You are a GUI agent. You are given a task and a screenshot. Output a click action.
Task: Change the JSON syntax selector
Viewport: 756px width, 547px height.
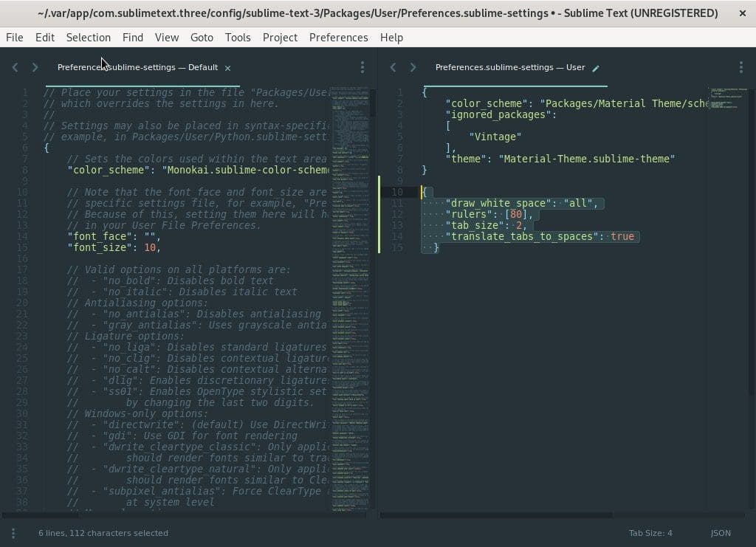720,533
